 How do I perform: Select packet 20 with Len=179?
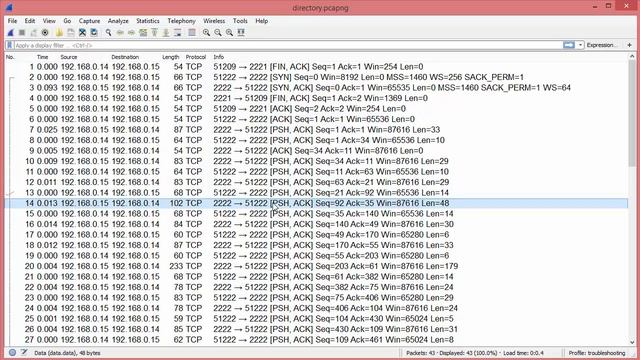point(316,266)
